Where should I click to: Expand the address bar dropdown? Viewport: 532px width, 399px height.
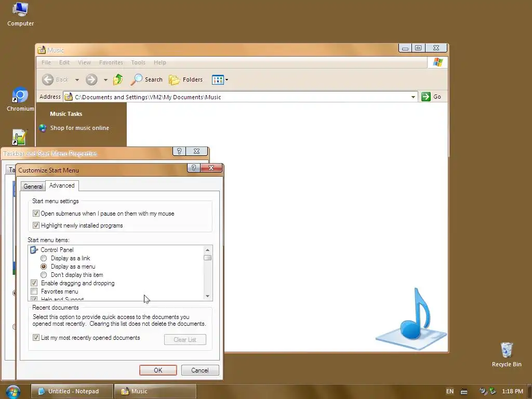(413, 97)
